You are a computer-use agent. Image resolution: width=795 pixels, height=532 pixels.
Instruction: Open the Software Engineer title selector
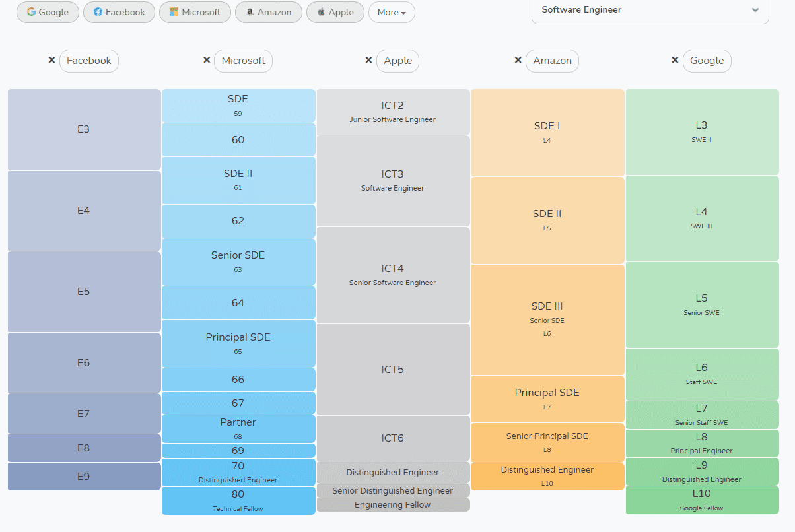coord(634,10)
